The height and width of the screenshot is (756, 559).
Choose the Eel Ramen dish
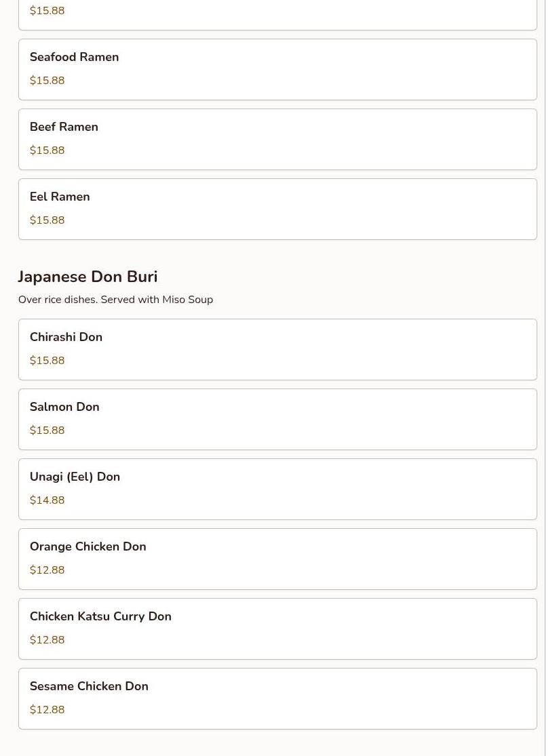coord(277,210)
